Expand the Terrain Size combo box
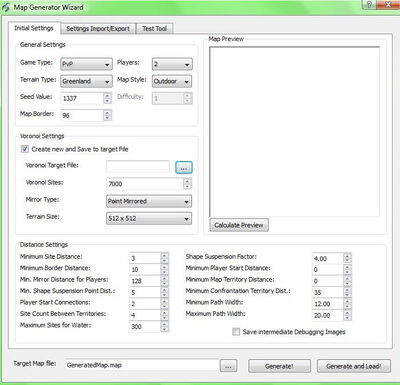 pos(149,219)
